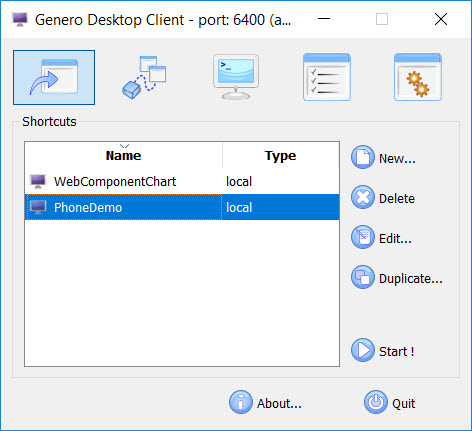Open the Connections panel icon

click(144, 77)
